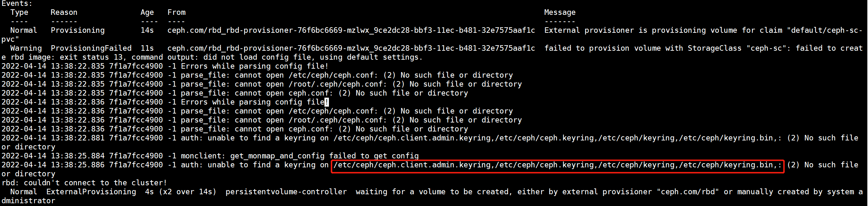Click the Events: heading text
868x206 pixels.
pyautogui.click(x=17, y=3)
